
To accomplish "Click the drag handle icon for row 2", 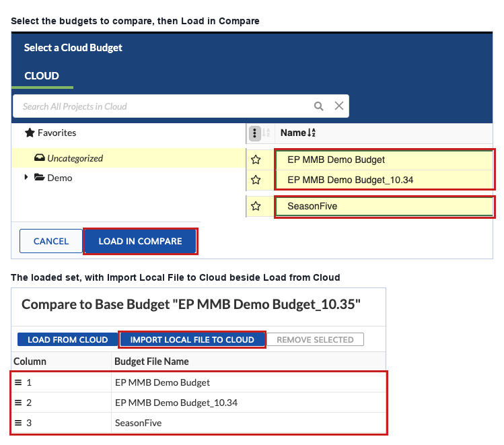I will [x=18, y=403].
